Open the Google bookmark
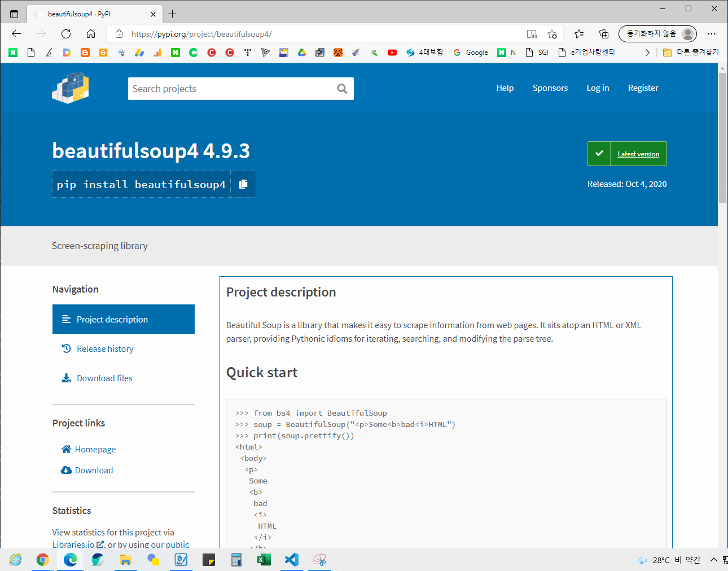Image resolution: width=728 pixels, height=571 pixels. [x=471, y=53]
